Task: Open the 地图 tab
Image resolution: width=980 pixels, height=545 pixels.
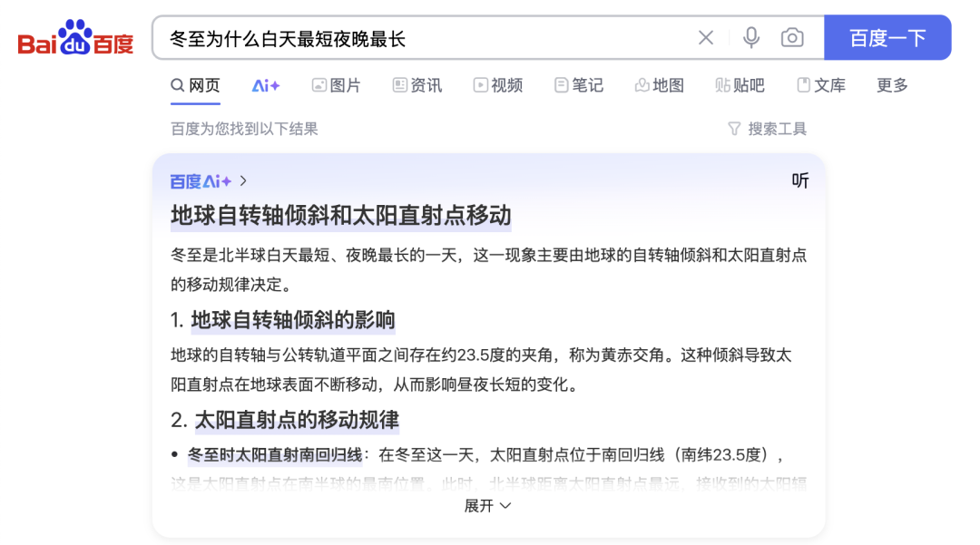Action: point(660,85)
